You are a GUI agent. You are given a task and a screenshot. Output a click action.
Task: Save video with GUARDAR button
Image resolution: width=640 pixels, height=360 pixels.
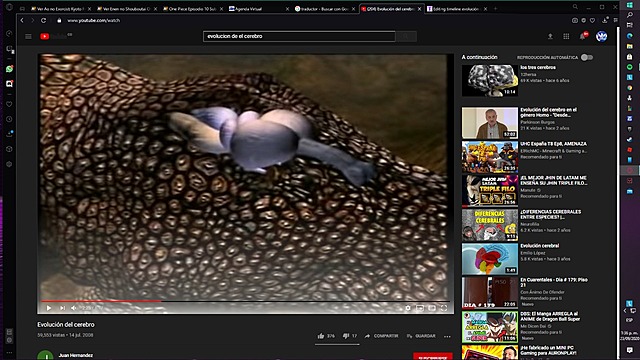pyautogui.click(x=421, y=336)
